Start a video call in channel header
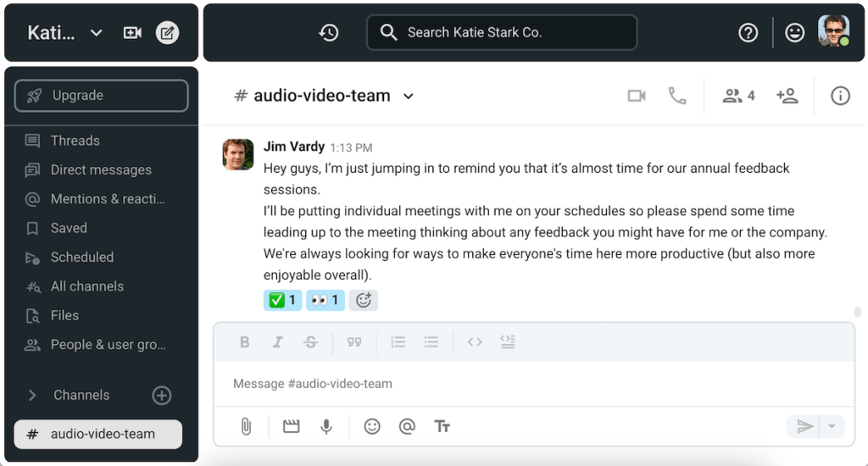This screenshot has height=466, width=868. tap(637, 96)
